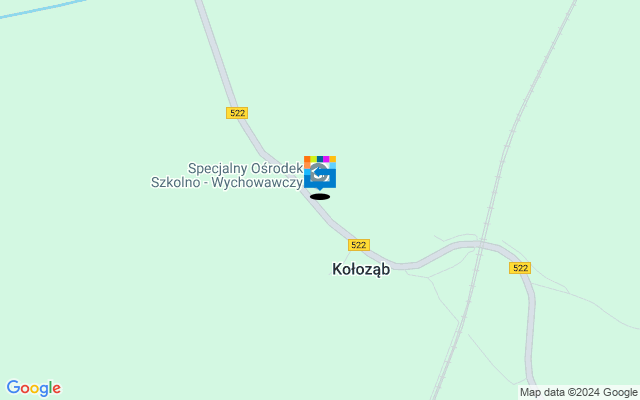Screen dimensions: 640x400
Task: Click the word Szkolno in the place label
Action: click(176, 182)
